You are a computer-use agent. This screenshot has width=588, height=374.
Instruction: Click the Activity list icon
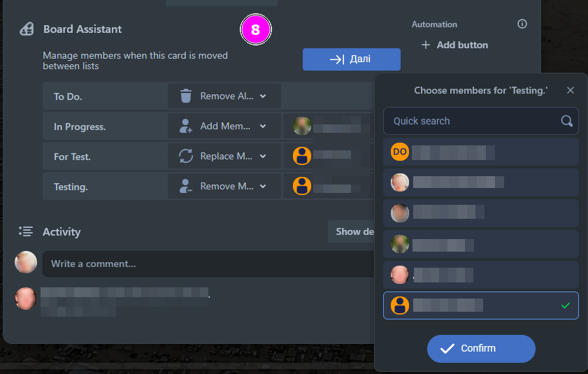point(26,231)
